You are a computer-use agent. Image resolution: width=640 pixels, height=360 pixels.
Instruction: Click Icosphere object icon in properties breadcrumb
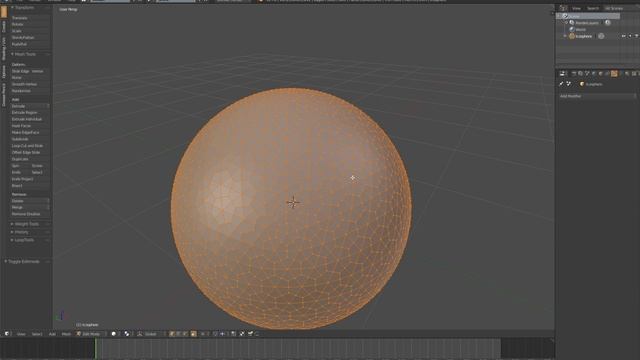[582, 84]
